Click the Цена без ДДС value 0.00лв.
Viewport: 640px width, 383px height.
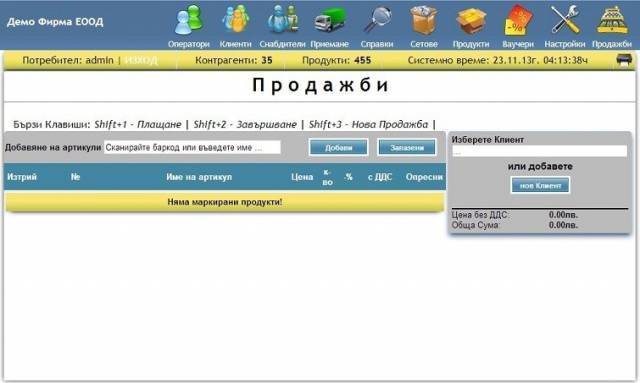pos(563,215)
